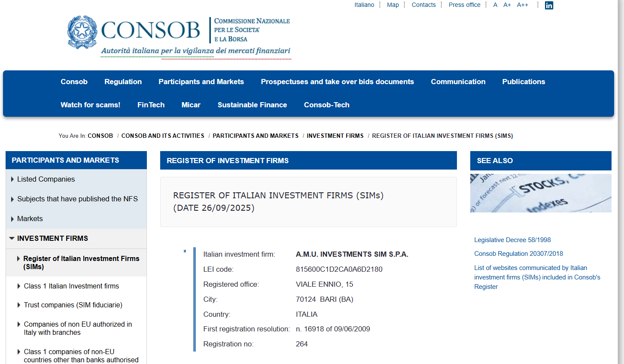Open the Consob LinkedIn page icon
Image resolution: width=624 pixels, height=364 pixels.
(x=549, y=5)
